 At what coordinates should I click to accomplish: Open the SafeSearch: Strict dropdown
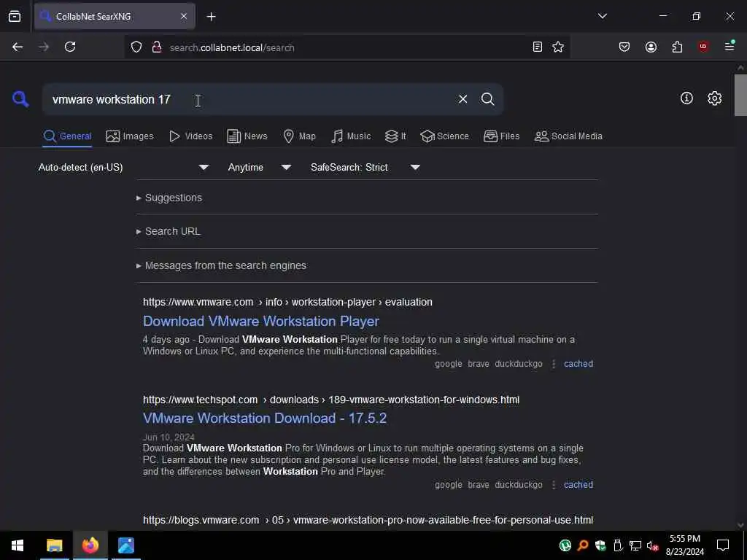[x=365, y=167]
